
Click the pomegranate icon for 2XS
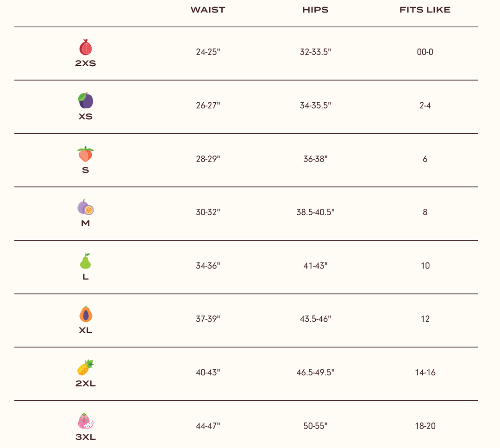[x=86, y=48]
